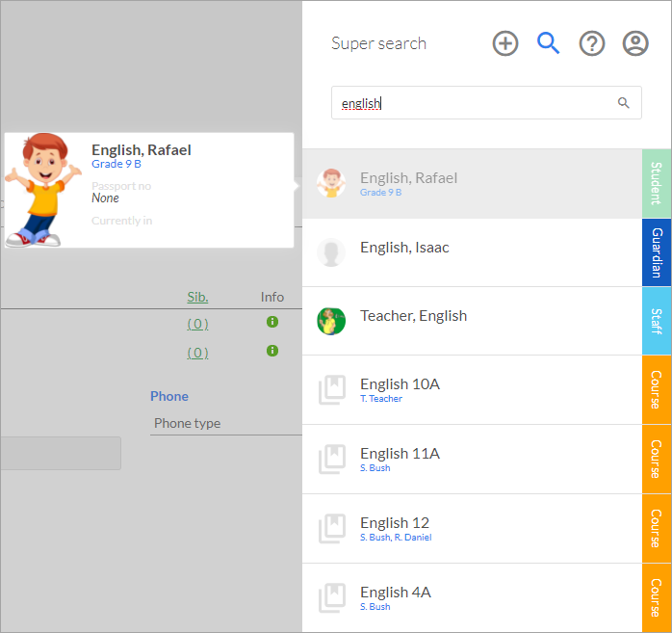Click Rafael's avatar in search results

331,183
